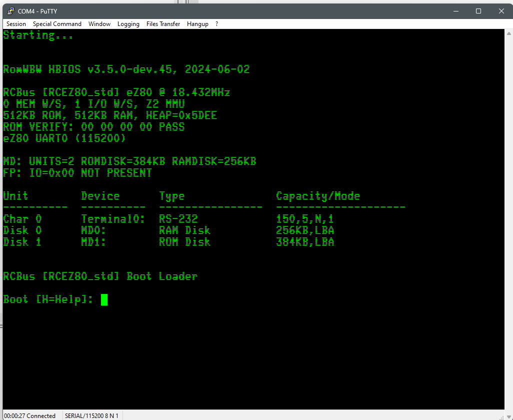Click '256KB,LBA' capacity cell
The width and height of the screenshot is (513, 420).
[x=305, y=230]
